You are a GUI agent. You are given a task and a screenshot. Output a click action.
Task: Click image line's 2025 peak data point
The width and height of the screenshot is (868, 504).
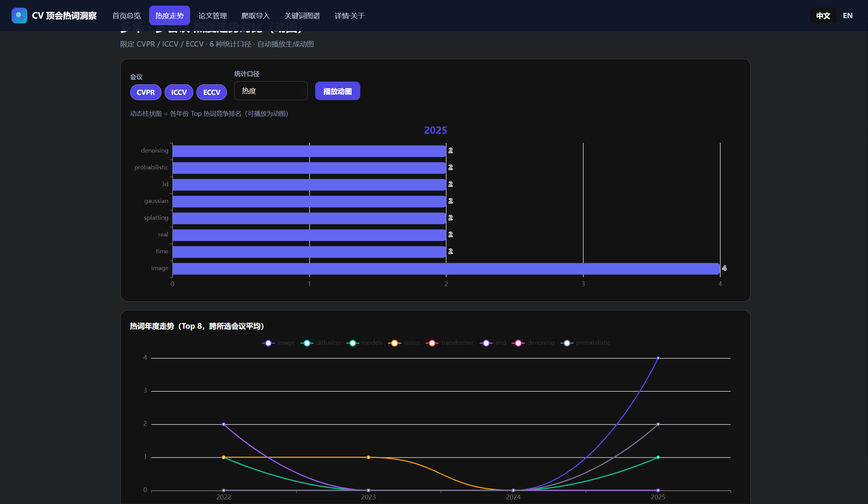(x=658, y=358)
